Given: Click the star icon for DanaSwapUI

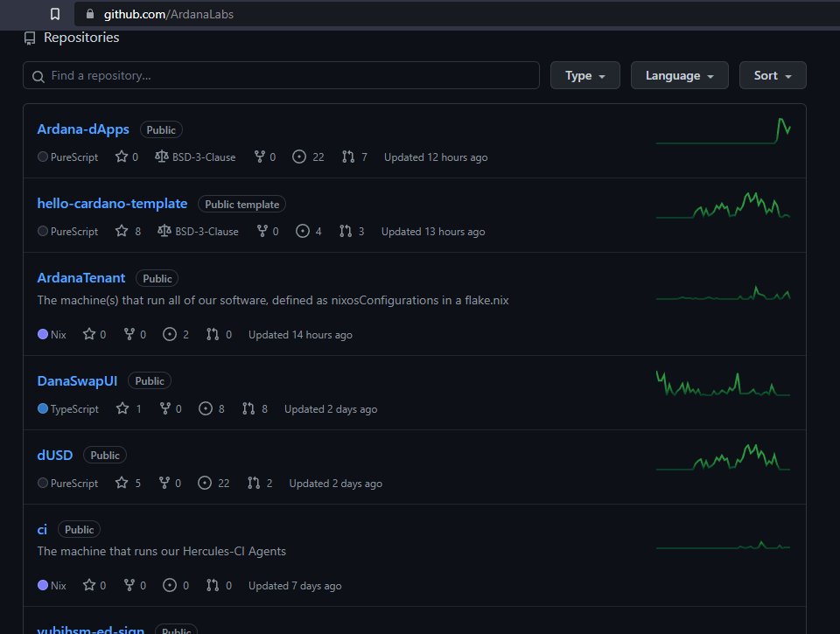Looking at the screenshot, I should tap(122, 408).
